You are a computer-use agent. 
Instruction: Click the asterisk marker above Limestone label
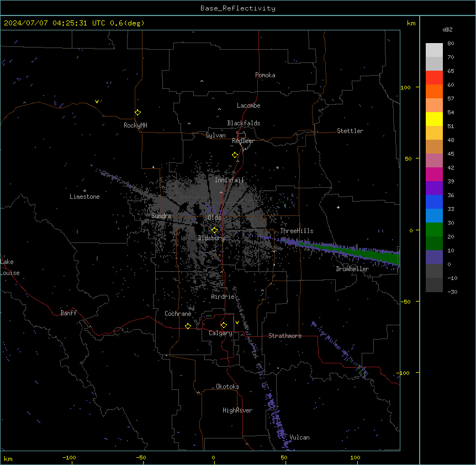[84, 191]
